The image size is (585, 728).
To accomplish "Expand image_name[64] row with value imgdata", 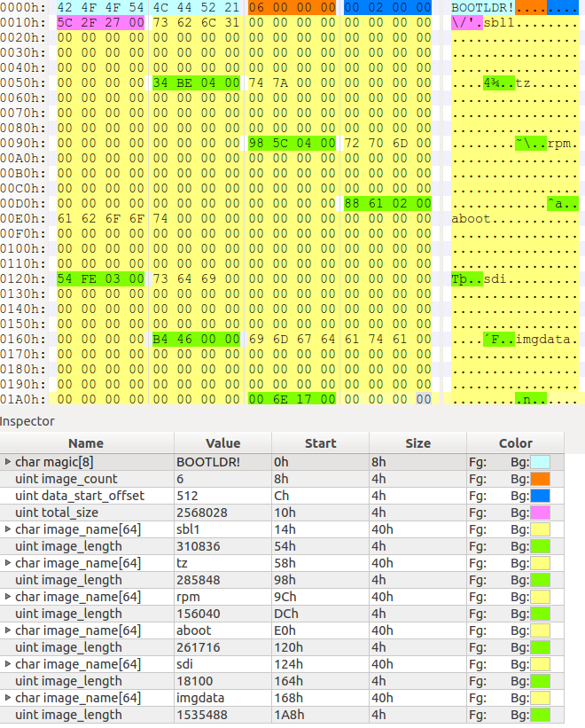I will click(x=8, y=698).
